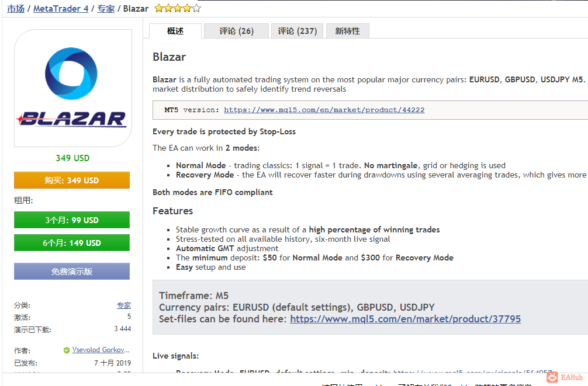This screenshot has width=588, height=386.
Task: Rent for 3个月: 99 USD
Action: tap(72, 220)
